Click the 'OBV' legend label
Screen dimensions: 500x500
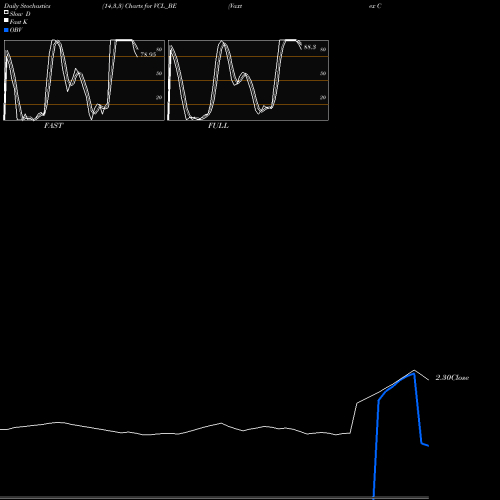click(x=16, y=30)
